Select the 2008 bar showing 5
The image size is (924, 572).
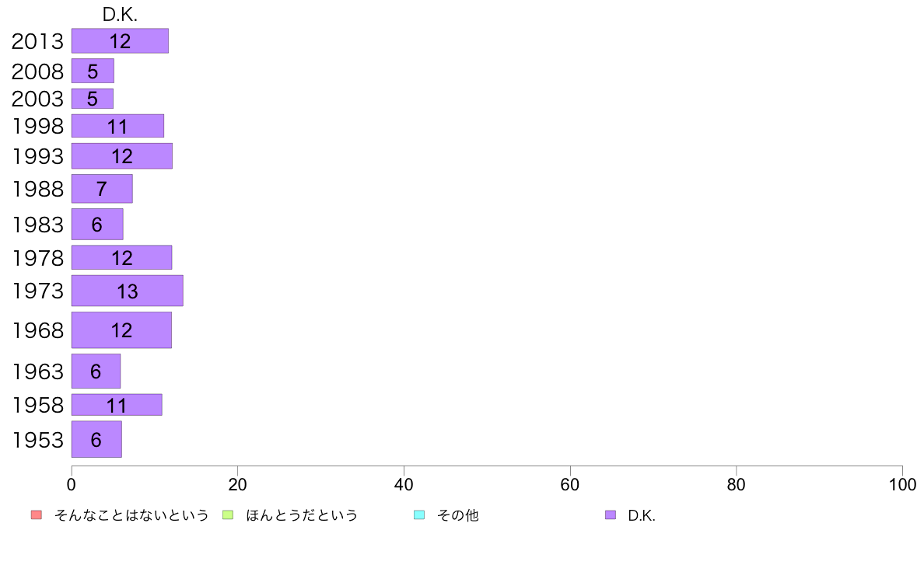click(93, 71)
